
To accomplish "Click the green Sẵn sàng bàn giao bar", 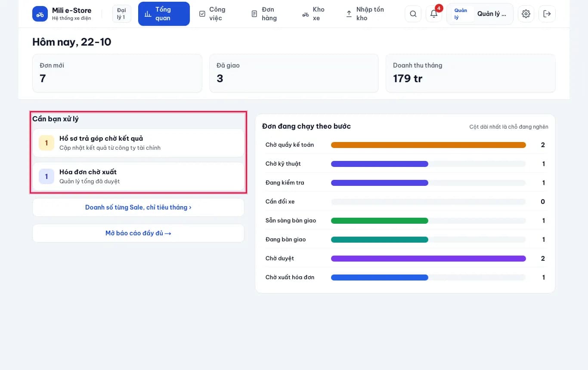I will point(380,221).
